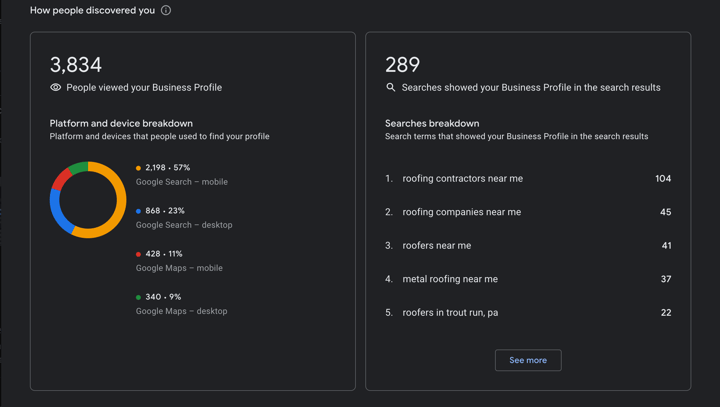Open the roofing companies near me search term
720x407 pixels.
coord(461,212)
